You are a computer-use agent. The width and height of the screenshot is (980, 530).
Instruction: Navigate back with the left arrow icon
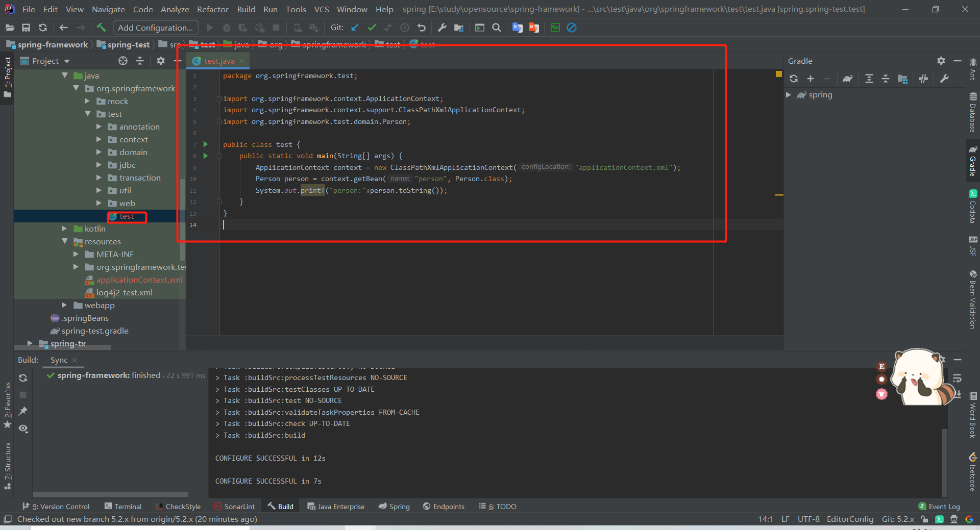click(x=63, y=28)
